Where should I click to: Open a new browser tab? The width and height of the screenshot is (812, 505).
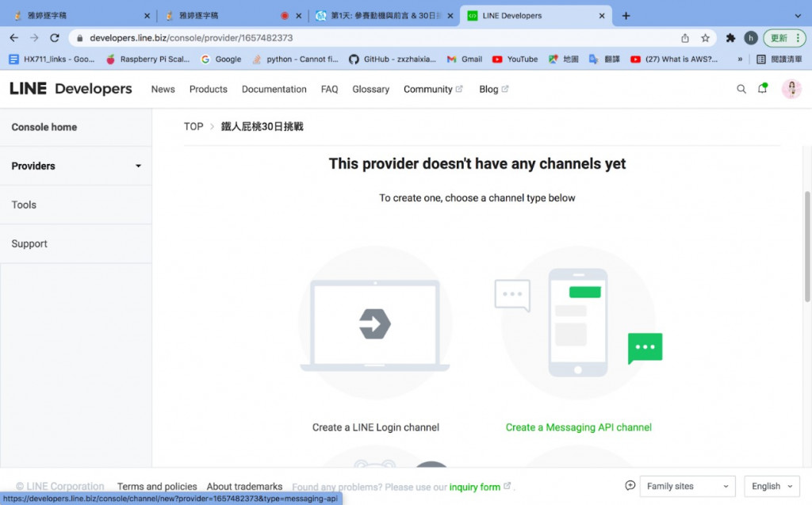tap(626, 16)
